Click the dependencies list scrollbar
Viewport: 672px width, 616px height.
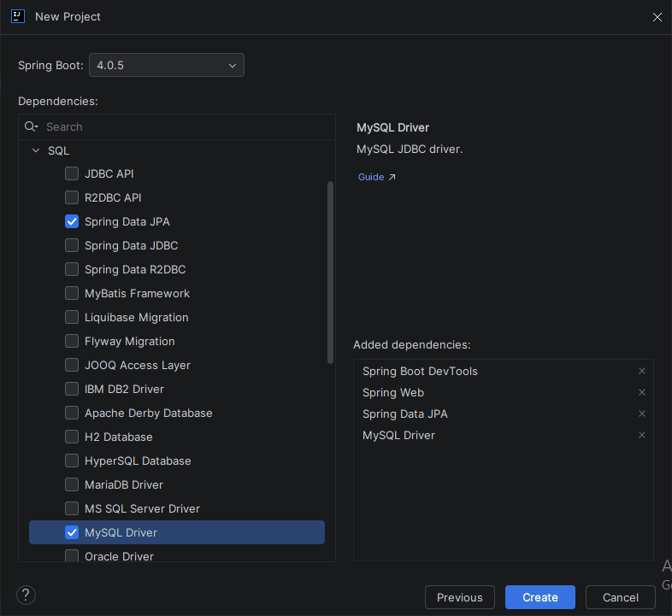pyautogui.click(x=331, y=273)
